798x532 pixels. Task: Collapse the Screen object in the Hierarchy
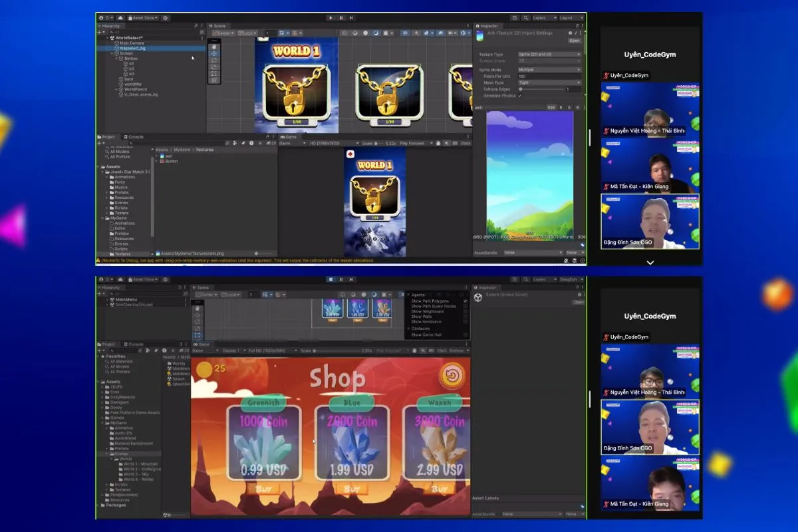[x=112, y=53]
